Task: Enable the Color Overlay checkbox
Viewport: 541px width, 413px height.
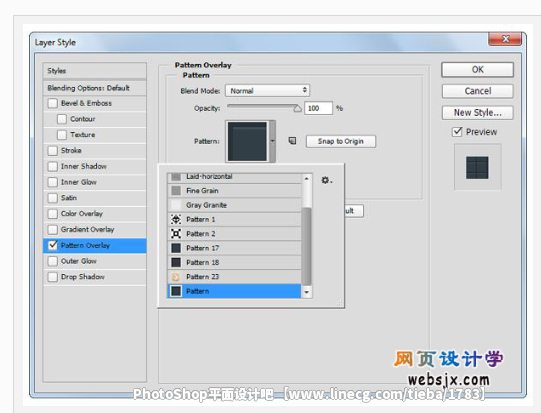Action: coord(53,214)
